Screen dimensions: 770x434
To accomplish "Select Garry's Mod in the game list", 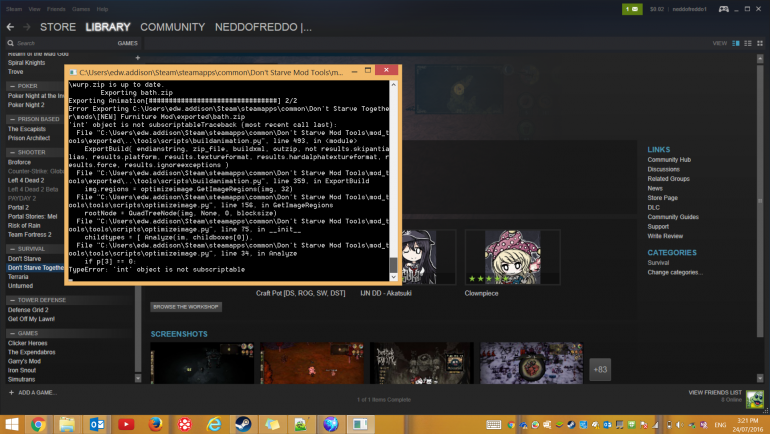I will click(x=24, y=361).
